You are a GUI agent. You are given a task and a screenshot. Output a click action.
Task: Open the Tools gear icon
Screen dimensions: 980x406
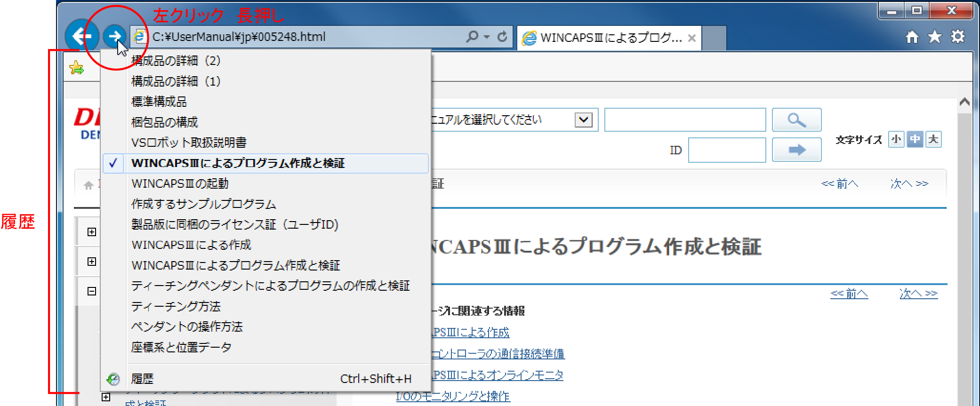(958, 37)
